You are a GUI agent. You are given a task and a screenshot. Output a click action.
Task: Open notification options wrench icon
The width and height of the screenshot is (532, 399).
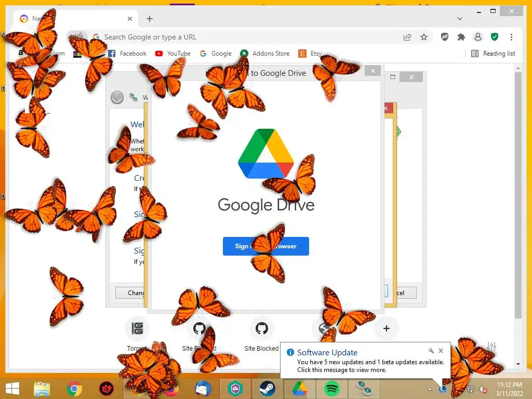[x=431, y=351]
